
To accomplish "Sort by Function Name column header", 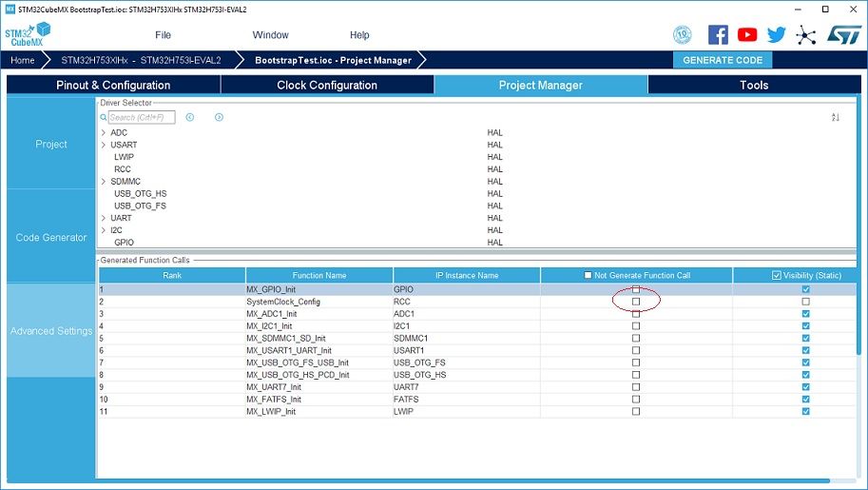I will pos(319,275).
